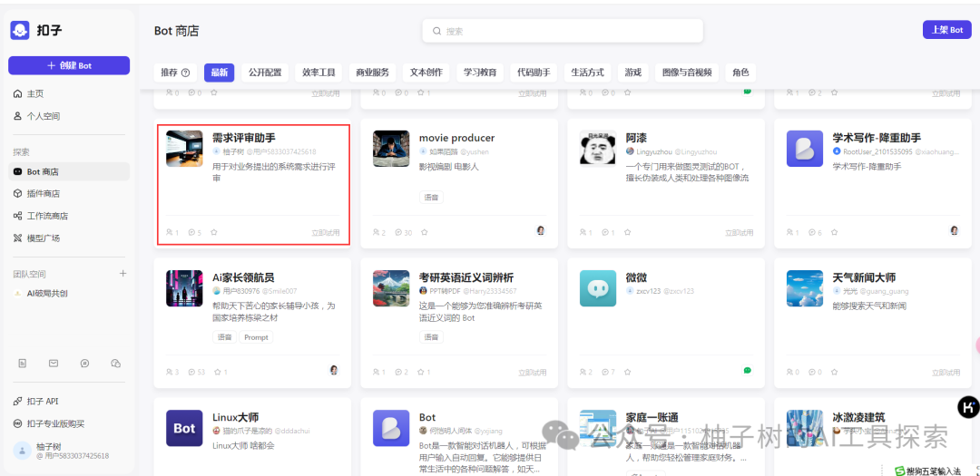Click 立即试用 on 需求评审助手 card
This screenshot has width=980, height=476.
(x=326, y=232)
